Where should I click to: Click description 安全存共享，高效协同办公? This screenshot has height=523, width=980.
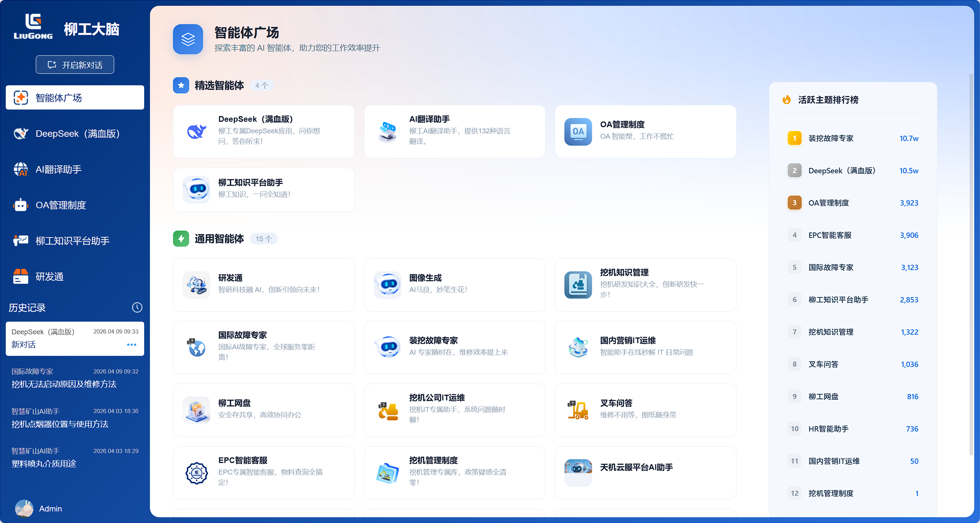(260, 415)
